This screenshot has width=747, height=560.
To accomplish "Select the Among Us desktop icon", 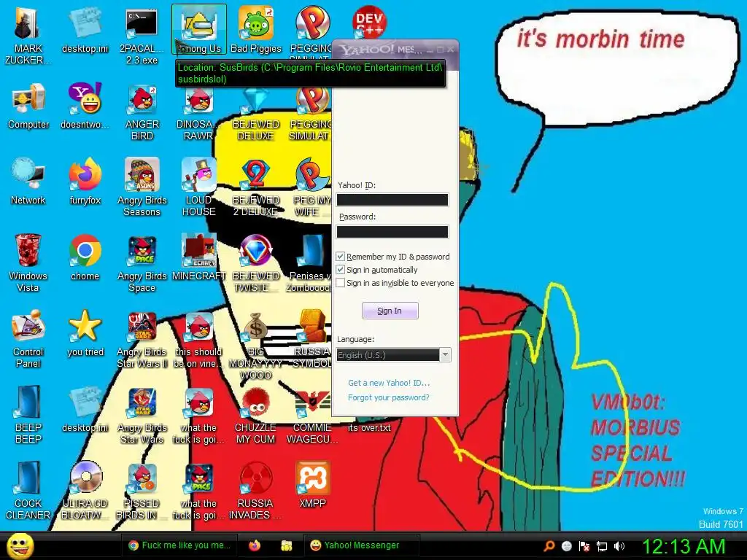I will (199, 30).
